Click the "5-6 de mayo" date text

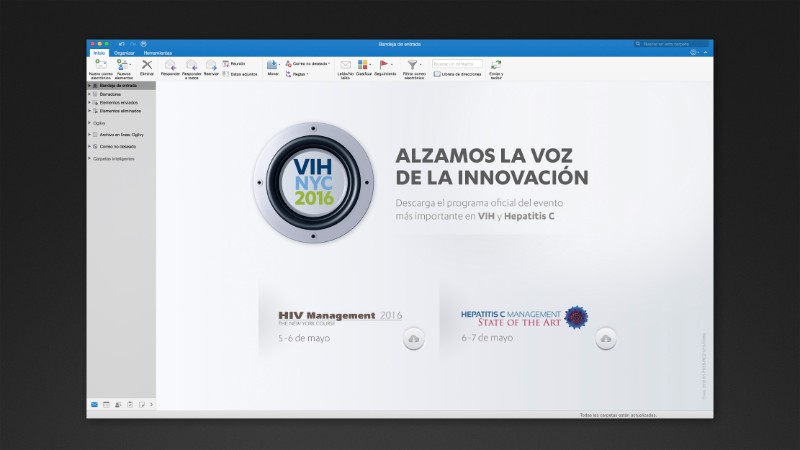pyautogui.click(x=304, y=338)
